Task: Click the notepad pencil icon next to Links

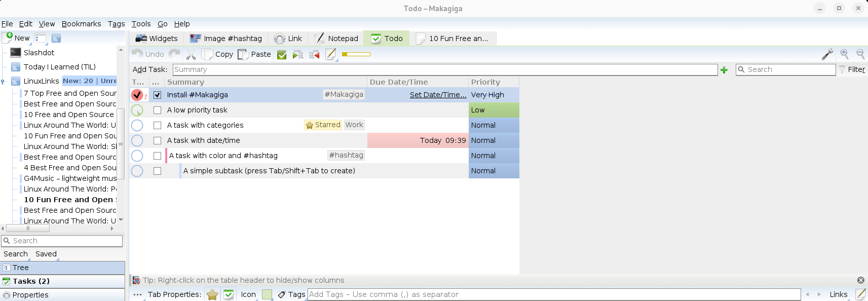Action: 860,294
